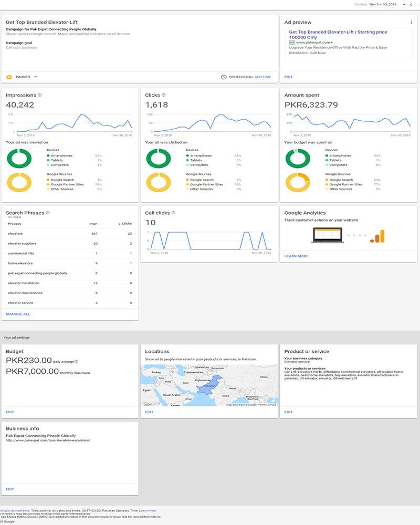This screenshot has height=525, width=420.
Task: Click the PKR6,323.79 amount spent value
Action: (x=311, y=105)
